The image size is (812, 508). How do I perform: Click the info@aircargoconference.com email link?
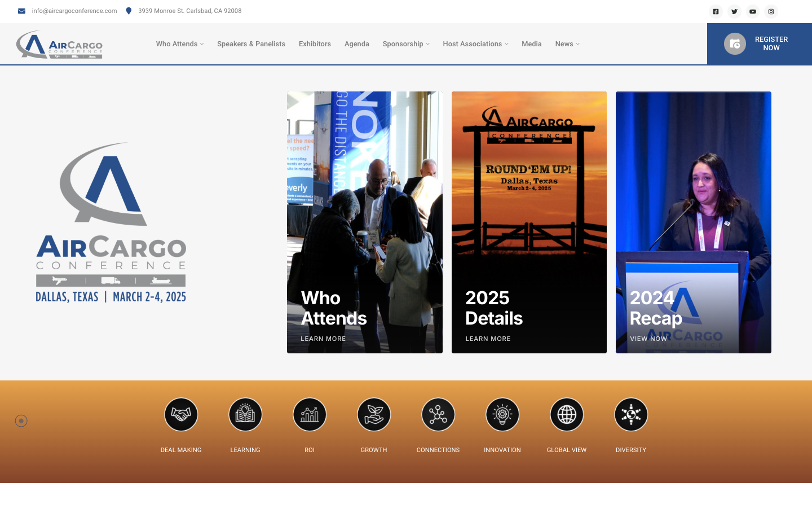tap(74, 11)
